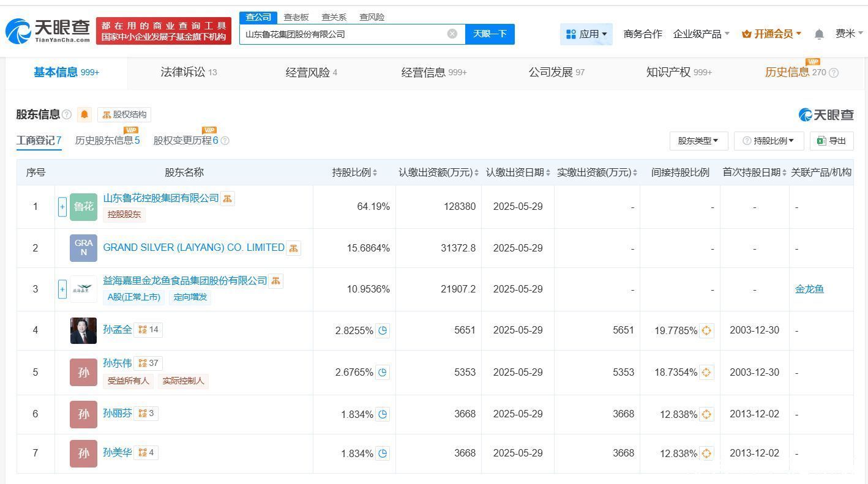Click the help icon next to 股东信息
Viewport: 868px width, 484px height.
point(67,114)
